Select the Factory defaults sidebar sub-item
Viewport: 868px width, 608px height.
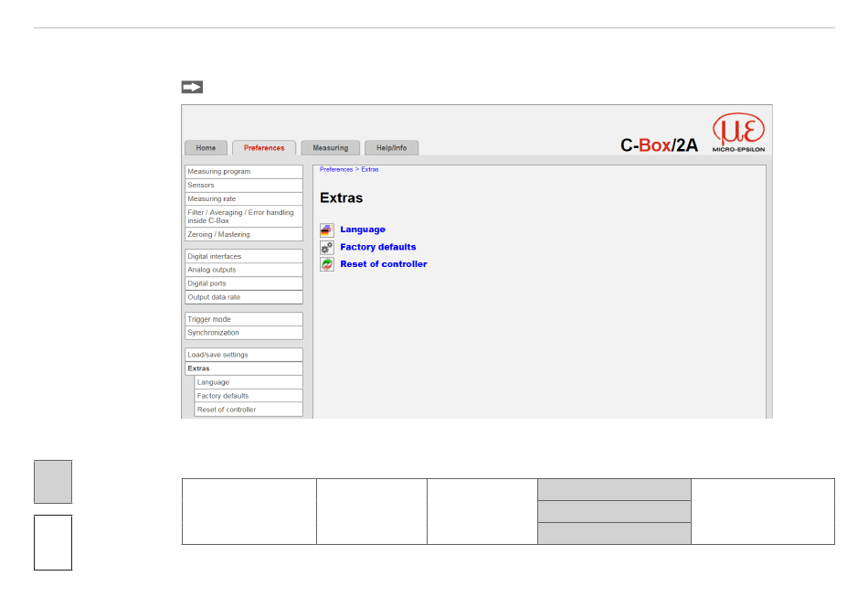coord(249,396)
